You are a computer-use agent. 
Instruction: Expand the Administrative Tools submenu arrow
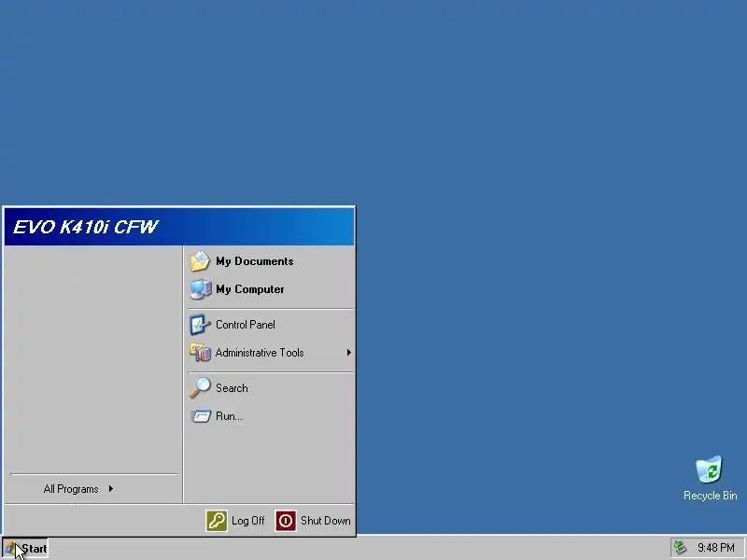pyautogui.click(x=348, y=353)
